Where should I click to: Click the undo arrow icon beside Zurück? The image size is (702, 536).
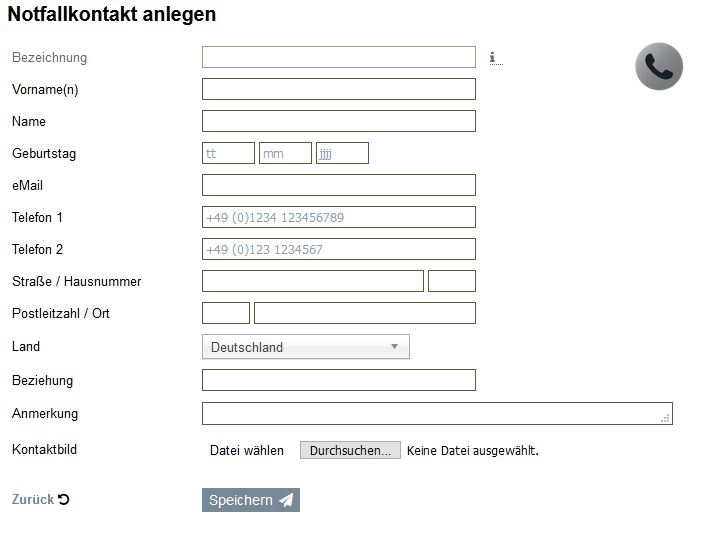[64, 499]
